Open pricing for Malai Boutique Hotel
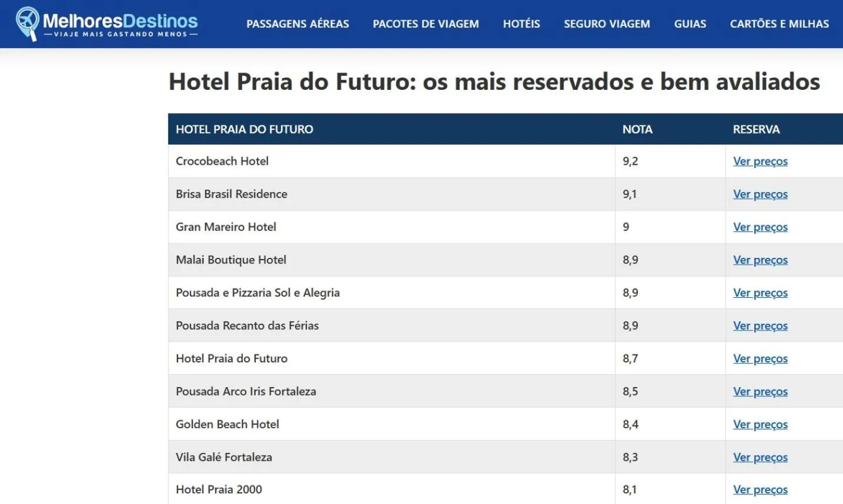 coord(760,260)
